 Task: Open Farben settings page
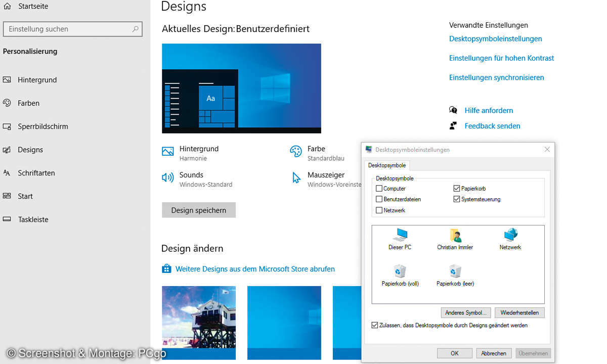[x=28, y=103]
